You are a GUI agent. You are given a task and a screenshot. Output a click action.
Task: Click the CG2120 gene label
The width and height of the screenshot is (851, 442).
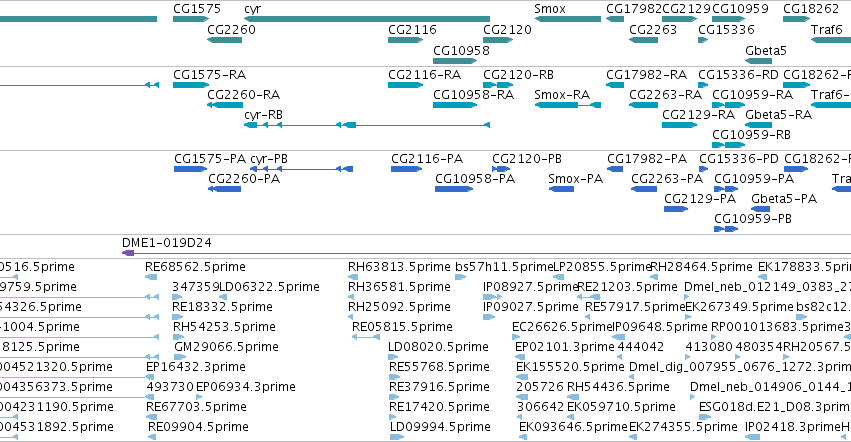[507, 29]
